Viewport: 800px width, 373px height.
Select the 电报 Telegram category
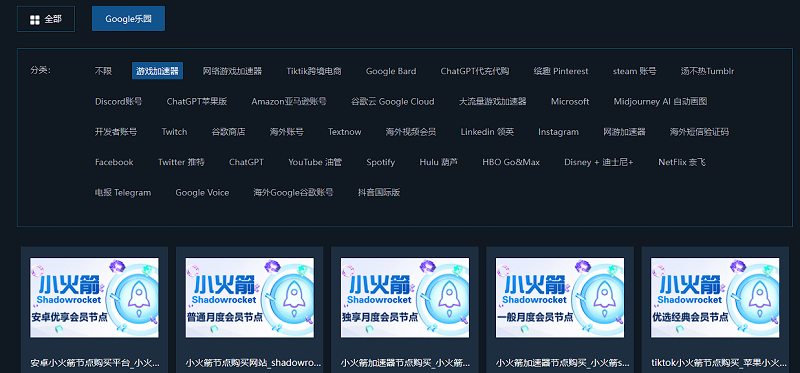click(123, 192)
